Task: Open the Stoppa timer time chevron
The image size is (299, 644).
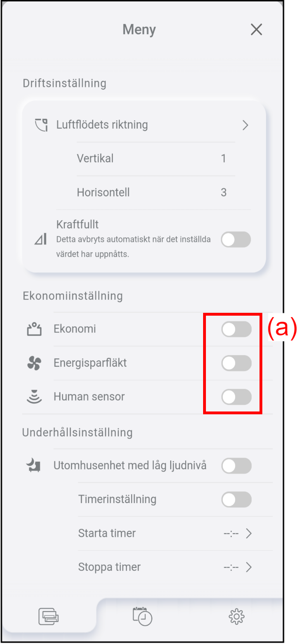Action: point(249,567)
